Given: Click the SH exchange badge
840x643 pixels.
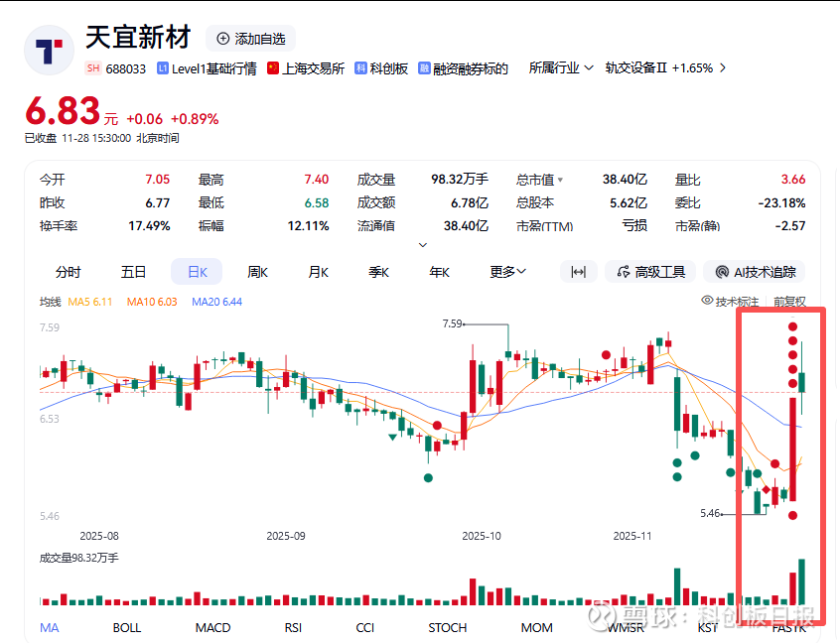Looking at the screenshot, I should click(x=93, y=68).
